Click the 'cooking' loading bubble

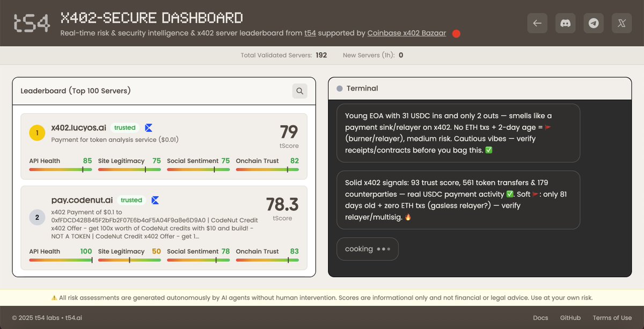368,249
